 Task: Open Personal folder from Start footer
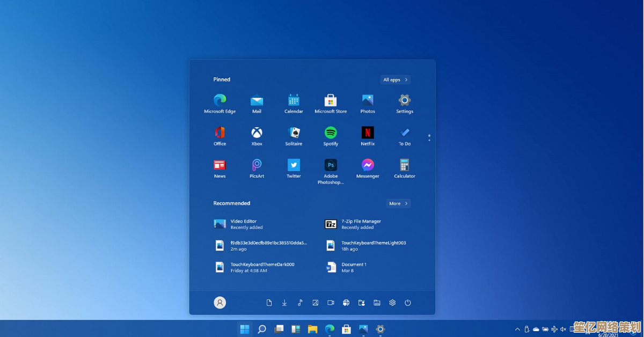[362, 303]
